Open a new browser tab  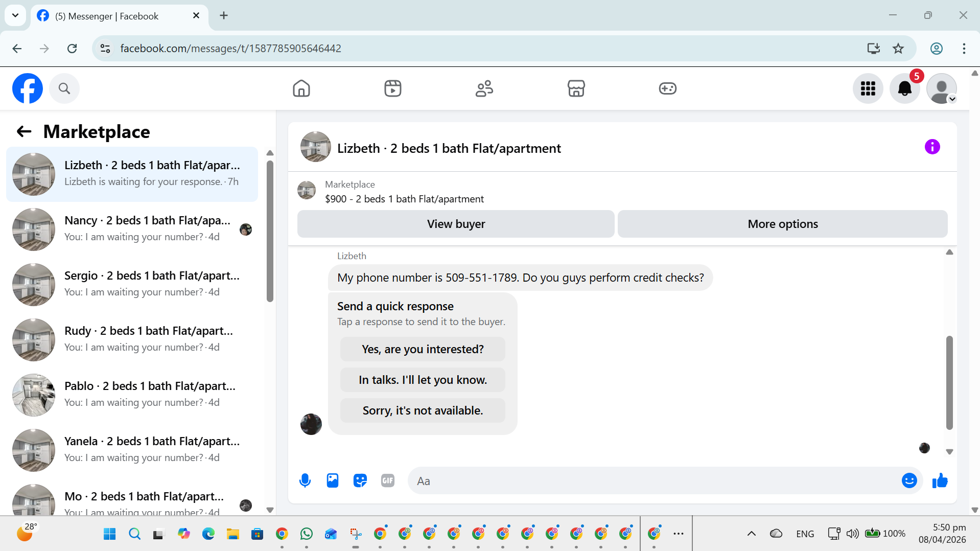click(x=224, y=16)
